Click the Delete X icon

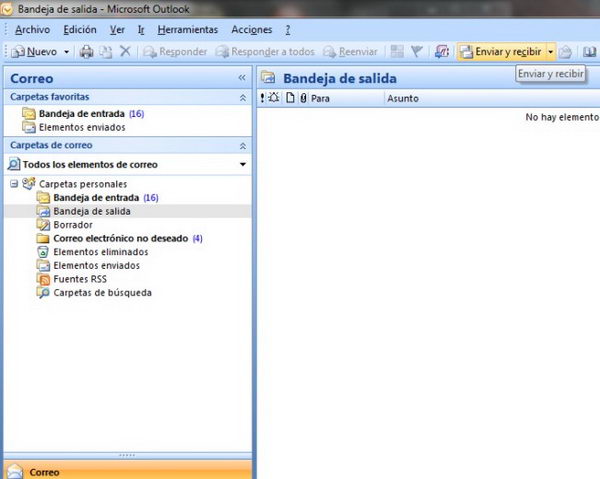(125, 51)
